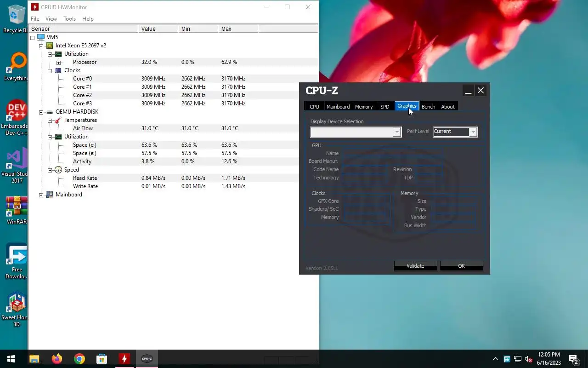Show hidden tray icons chevron
Image resolution: width=588 pixels, height=368 pixels.
495,359
